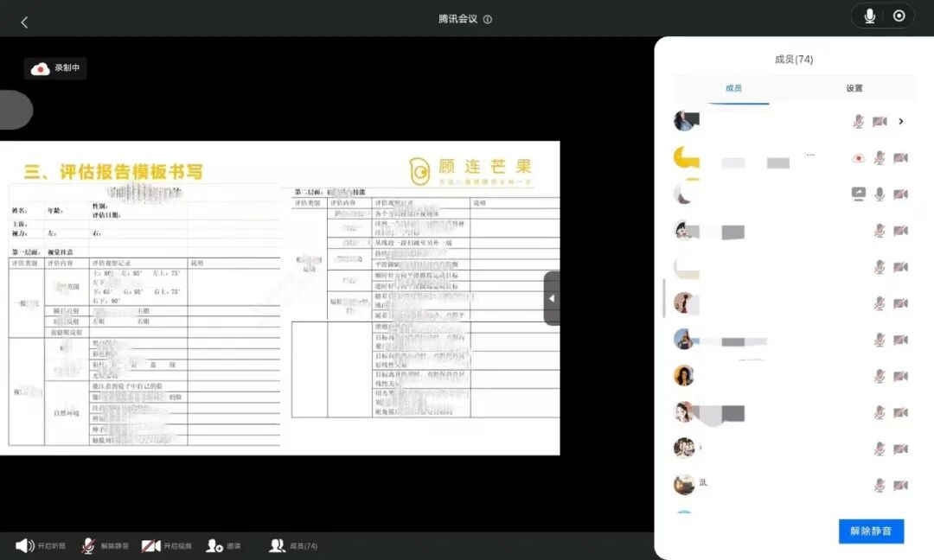Switch to the 设置 tab
934x560 pixels.
click(x=854, y=88)
